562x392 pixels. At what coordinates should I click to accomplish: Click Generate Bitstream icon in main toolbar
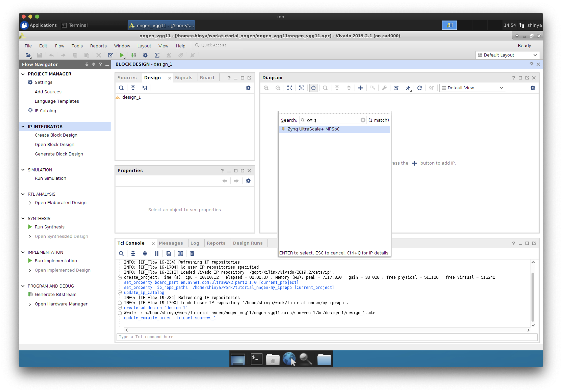pyautogui.click(x=133, y=55)
